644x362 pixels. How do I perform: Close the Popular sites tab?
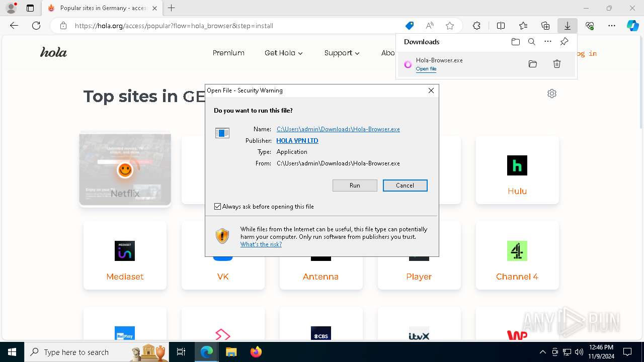point(154,8)
